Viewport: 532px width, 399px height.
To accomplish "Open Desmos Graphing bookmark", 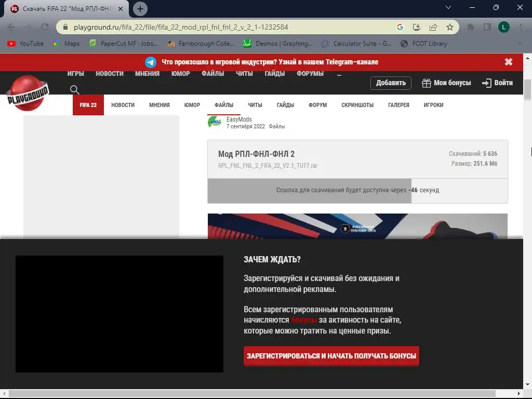I will coord(278,44).
